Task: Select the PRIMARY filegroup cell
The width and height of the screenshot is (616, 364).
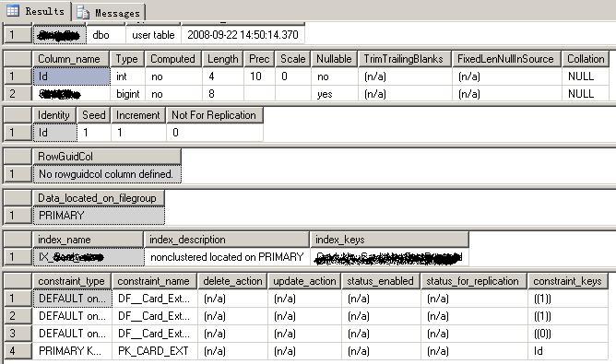Action: coord(99,216)
